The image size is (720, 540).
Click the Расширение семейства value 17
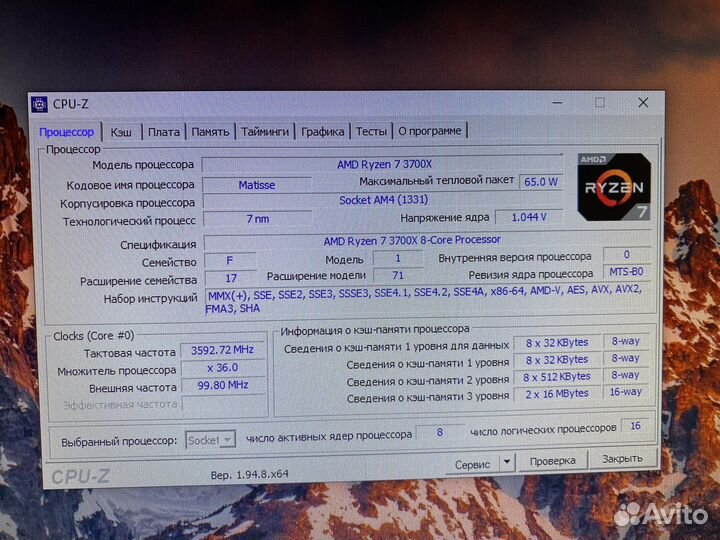pyautogui.click(x=231, y=278)
